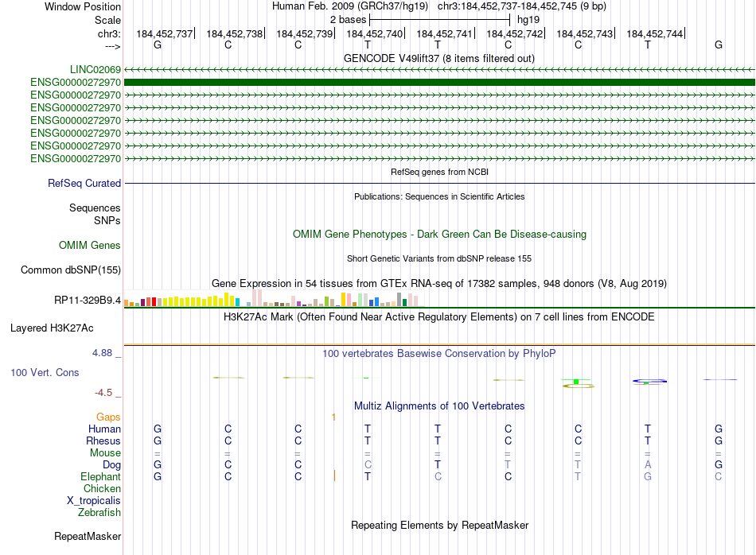Click the ---> strand direction label
Image resolution: width=756 pixels, height=555 pixels.
click(x=113, y=46)
